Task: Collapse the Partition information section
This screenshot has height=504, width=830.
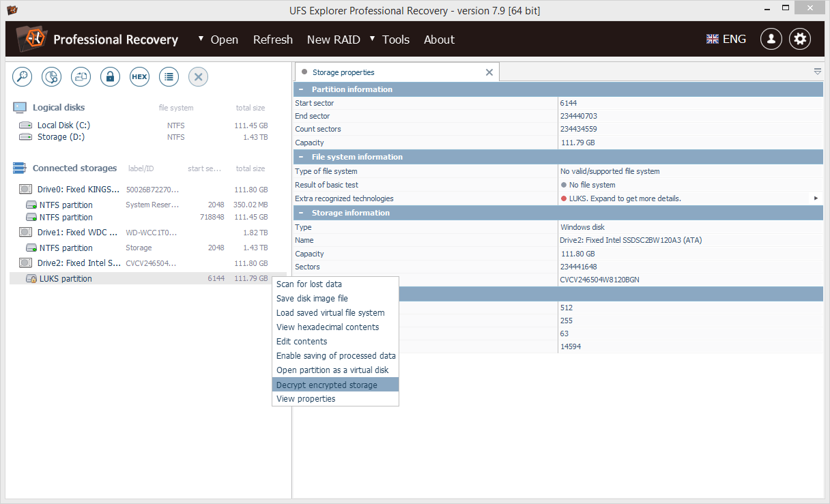Action: pyautogui.click(x=301, y=89)
